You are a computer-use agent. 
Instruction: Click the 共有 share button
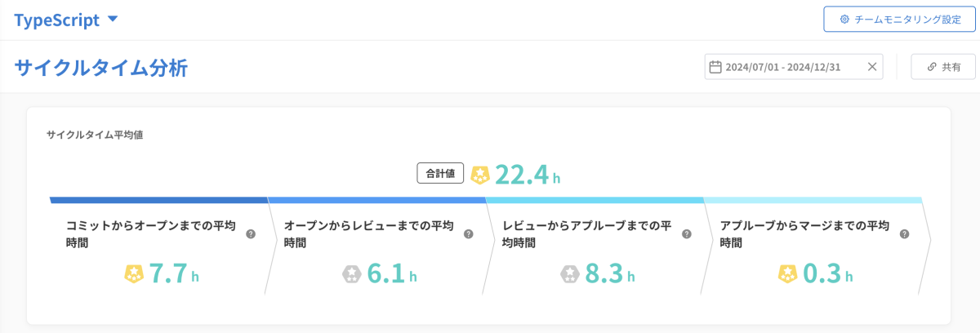click(x=943, y=67)
